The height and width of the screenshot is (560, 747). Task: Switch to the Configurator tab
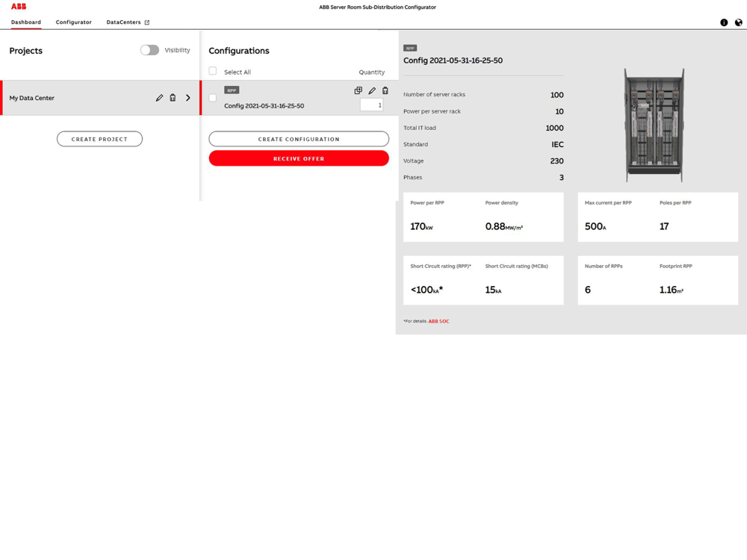click(73, 22)
